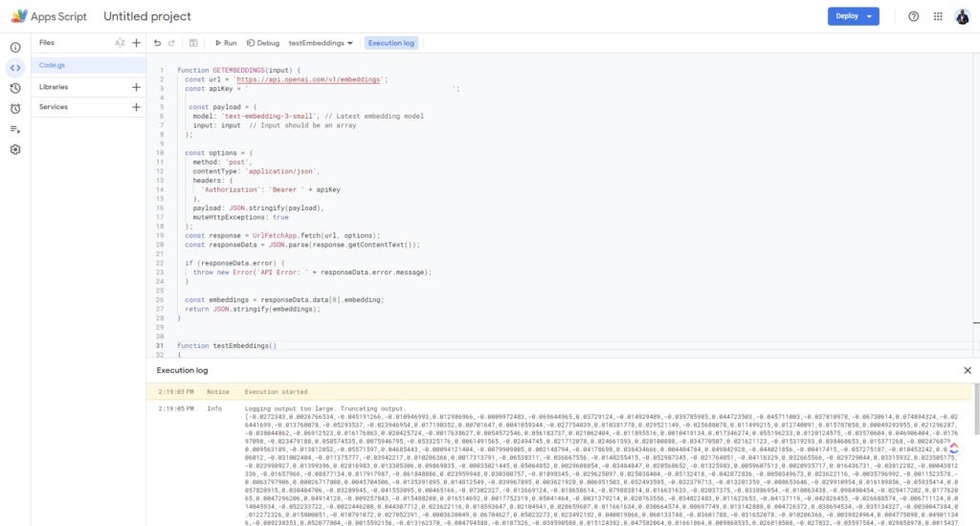The height and width of the screenshot is (526, 980).
Task: Open the account profile avatar
Action: 963,17
